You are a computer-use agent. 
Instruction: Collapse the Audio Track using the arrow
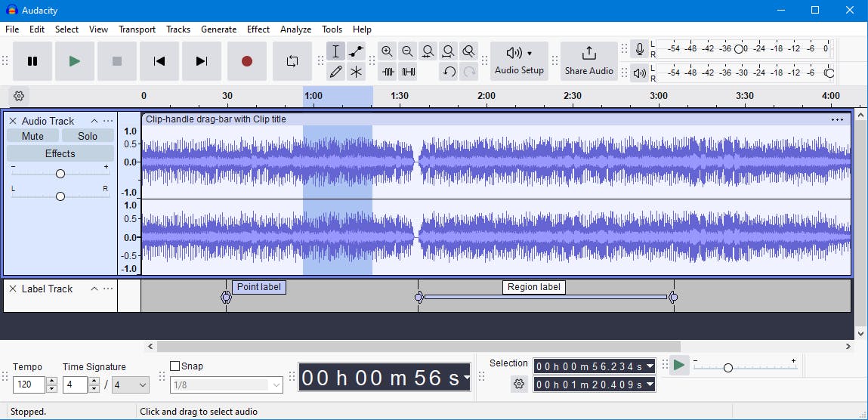pyautogui.click(x=94, y=121)
